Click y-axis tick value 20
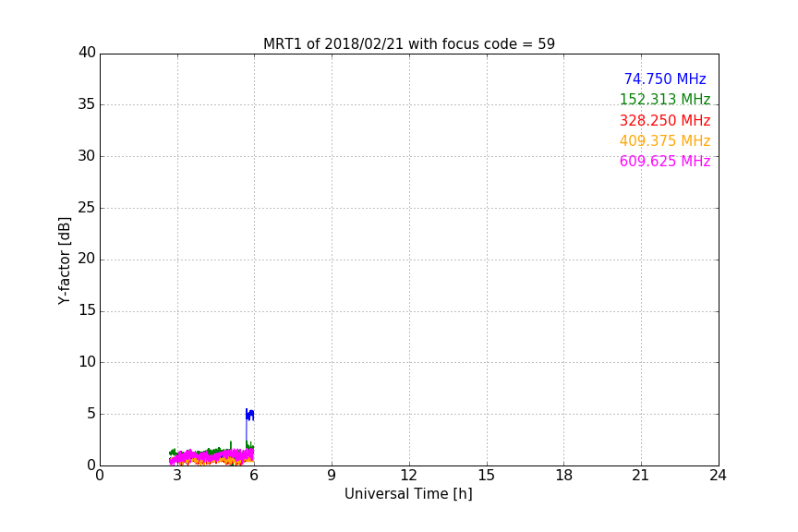The width and height of the screenshot is (798, 532). 87,259
